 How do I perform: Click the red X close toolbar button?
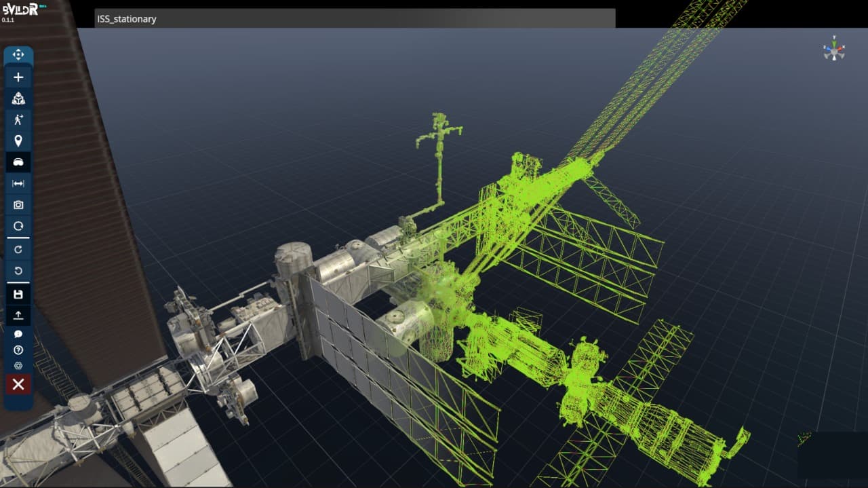tap(18, 385)
